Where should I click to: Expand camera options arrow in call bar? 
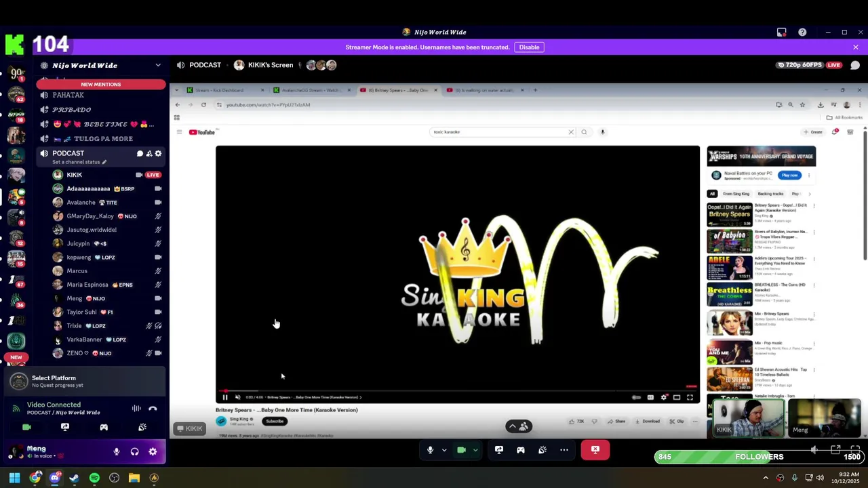click(x=475, y=449)
